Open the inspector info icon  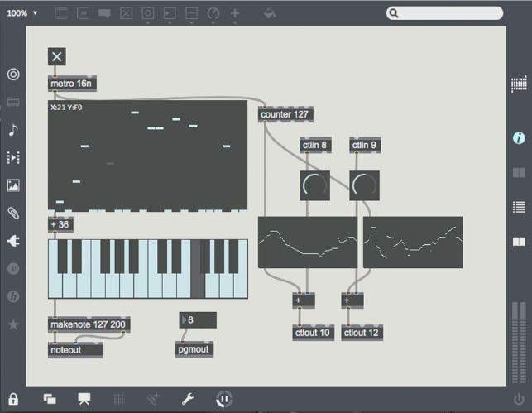click(519, 138)
